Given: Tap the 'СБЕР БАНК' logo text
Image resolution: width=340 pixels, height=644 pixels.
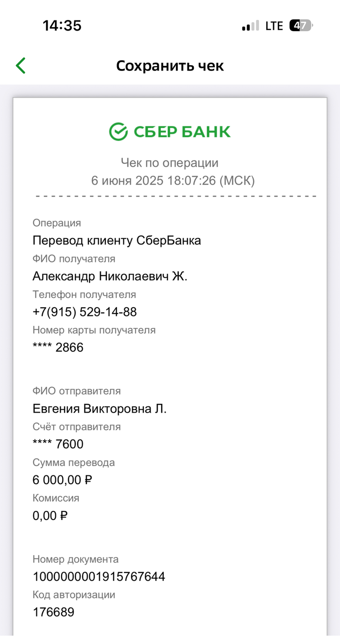Looking at the screenshot, I should pyautogui.click(x=182, y=132).
